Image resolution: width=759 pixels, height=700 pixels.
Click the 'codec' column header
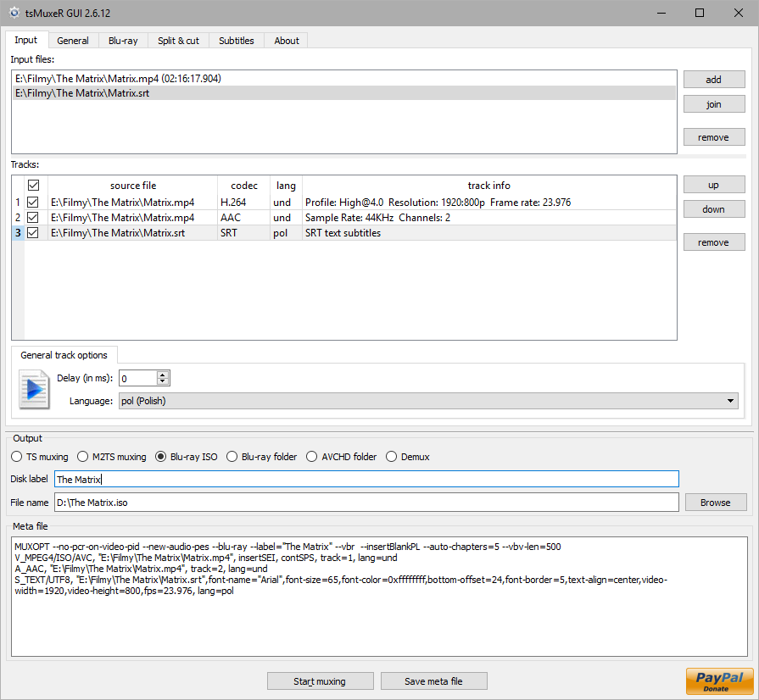point(244,186)
